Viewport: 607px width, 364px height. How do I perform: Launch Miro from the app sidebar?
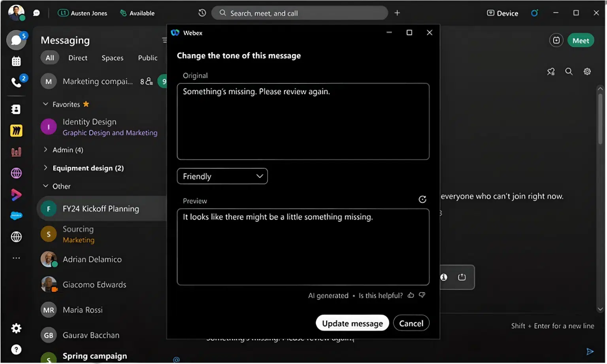point(16,130)
